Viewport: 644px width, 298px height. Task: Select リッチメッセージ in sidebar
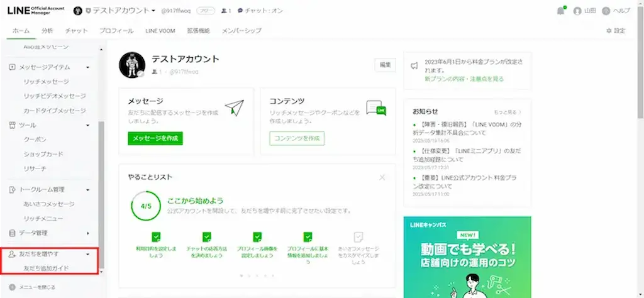pos(46,82)
